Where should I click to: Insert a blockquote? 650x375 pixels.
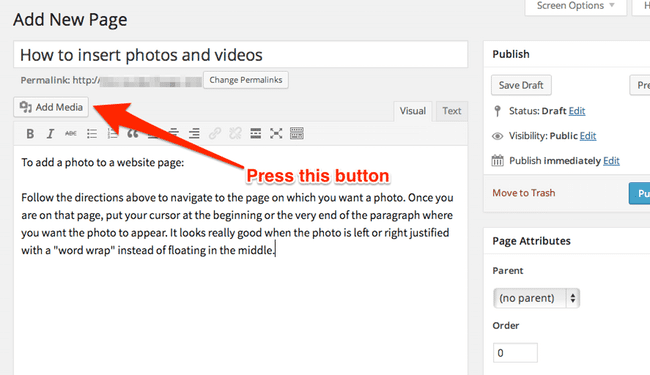(133, 134)
